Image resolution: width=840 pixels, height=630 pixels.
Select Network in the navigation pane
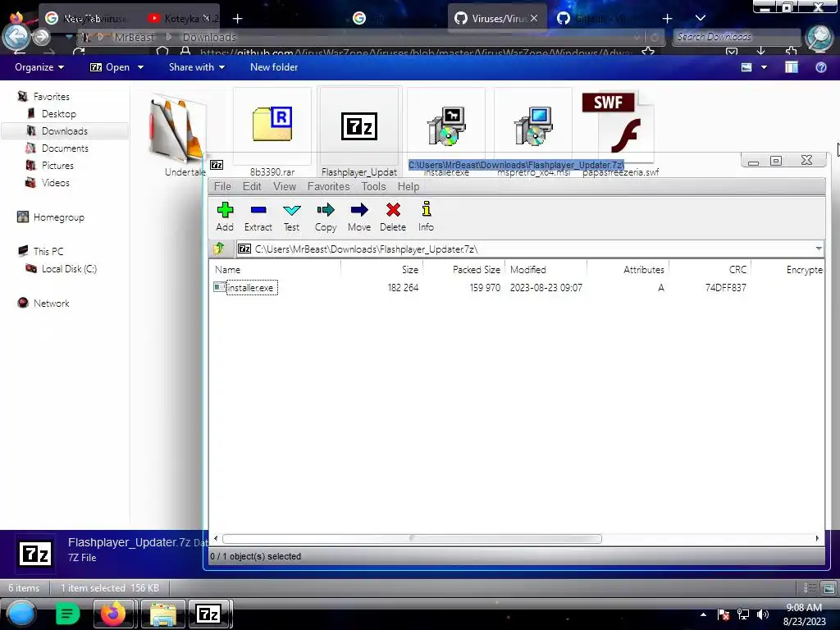(51, 303)
